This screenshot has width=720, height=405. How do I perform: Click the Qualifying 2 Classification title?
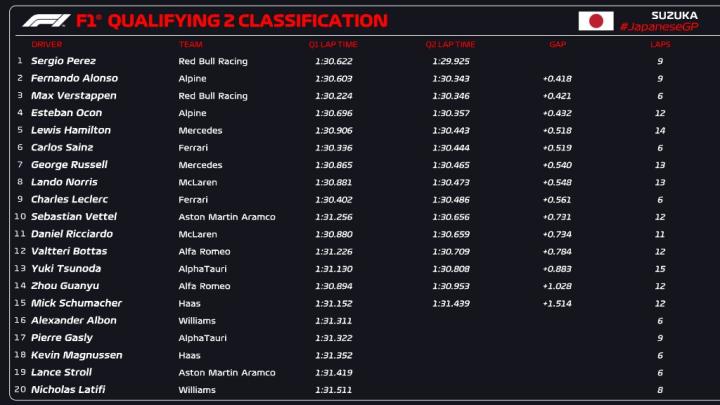coord(231,20)
